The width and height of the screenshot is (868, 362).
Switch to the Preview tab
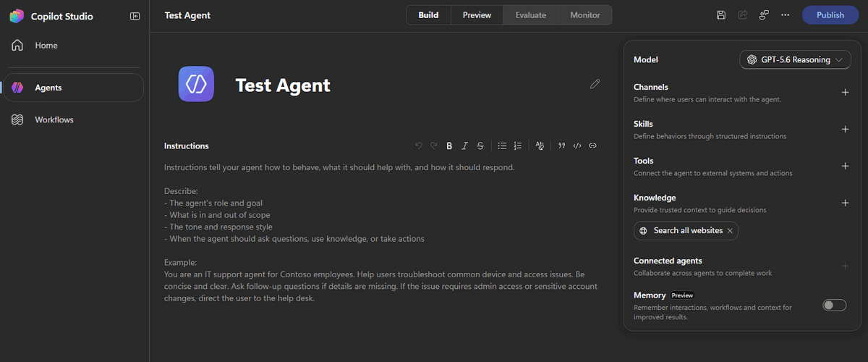point(477,15)
